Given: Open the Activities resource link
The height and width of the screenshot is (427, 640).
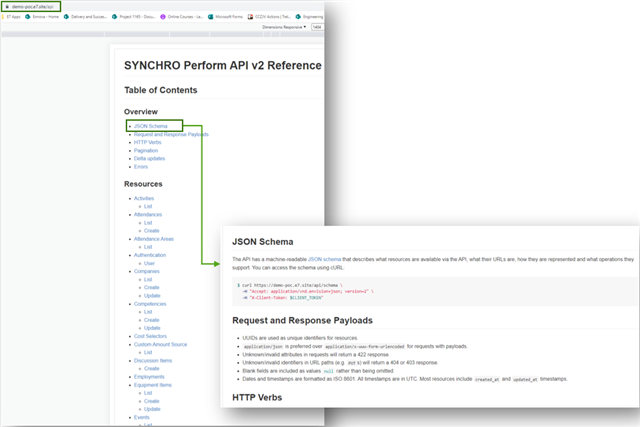Looking at the screenshot, I should pyautogui.click(x=144, y=198).
